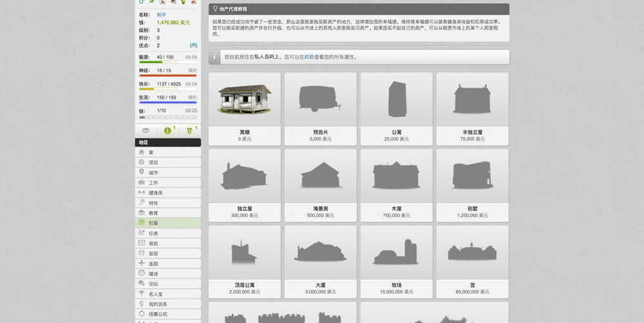Click the cube icon beside 项目
This screenshot has width=644, height=323.
point(142,162)
